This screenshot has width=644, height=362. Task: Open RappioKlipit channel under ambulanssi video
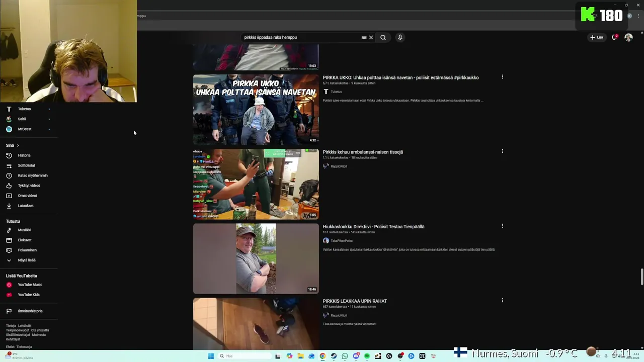coord(339,166)
